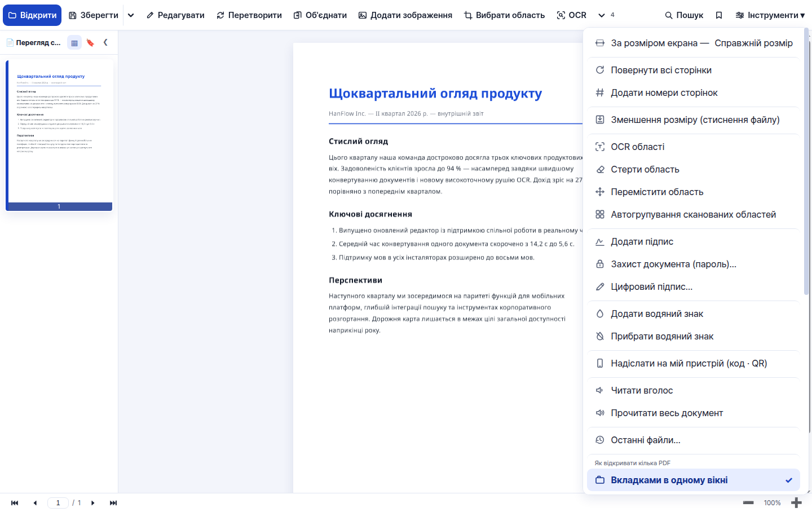Click the Прочитати весь документ speaker icon
Viewport: 812px width, 512px height.
pyautogui.click(x=600, y=413)
